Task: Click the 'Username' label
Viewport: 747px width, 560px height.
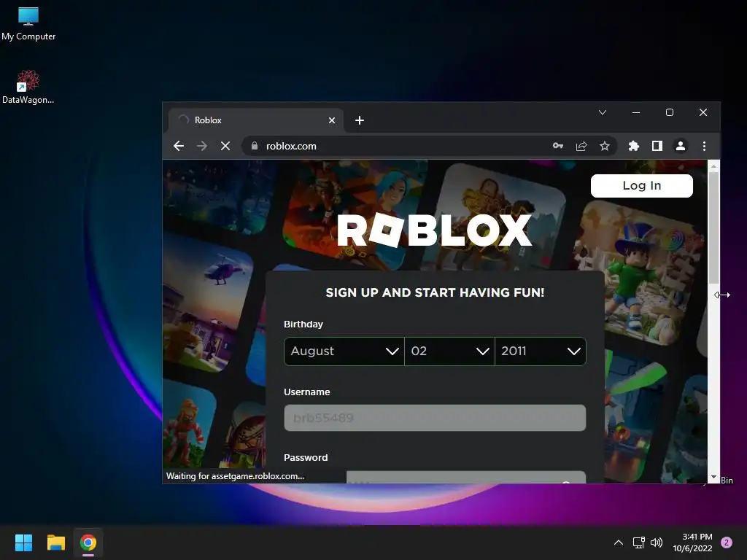Action: click(307, 392)
